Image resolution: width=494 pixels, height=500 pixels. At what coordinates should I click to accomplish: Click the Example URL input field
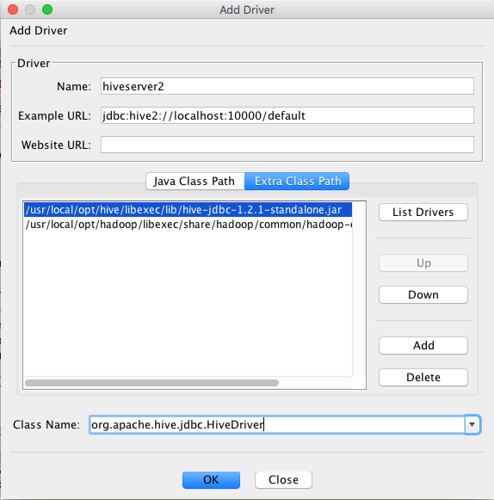point(287,116)
